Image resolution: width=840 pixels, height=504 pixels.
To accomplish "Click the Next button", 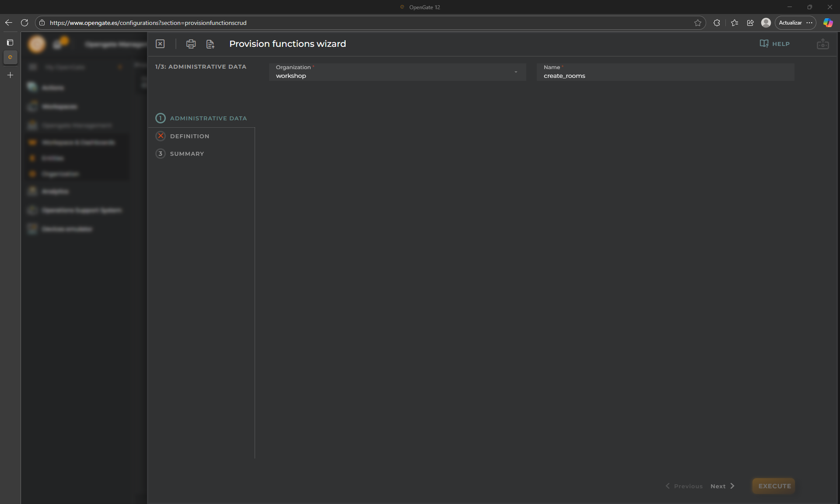I will [722, 486].
